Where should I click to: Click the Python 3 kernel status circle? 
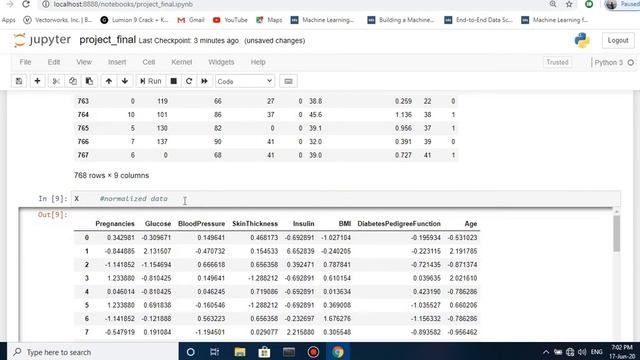pyautogui.click(x=631, y=62)
